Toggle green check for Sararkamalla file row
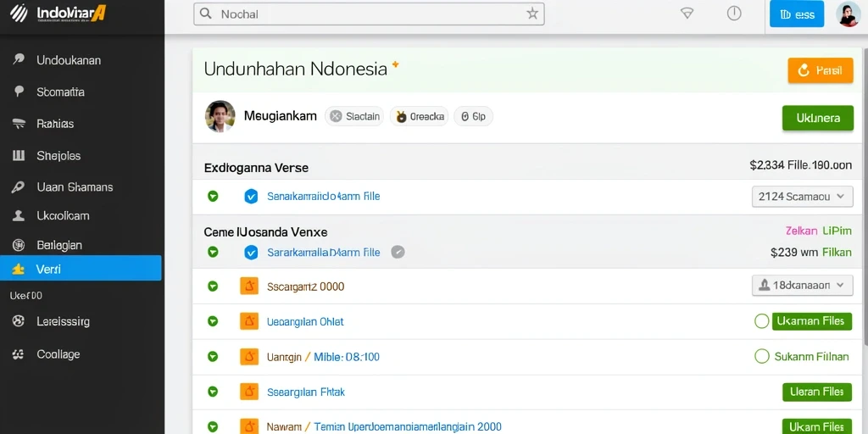 point(213,252)
